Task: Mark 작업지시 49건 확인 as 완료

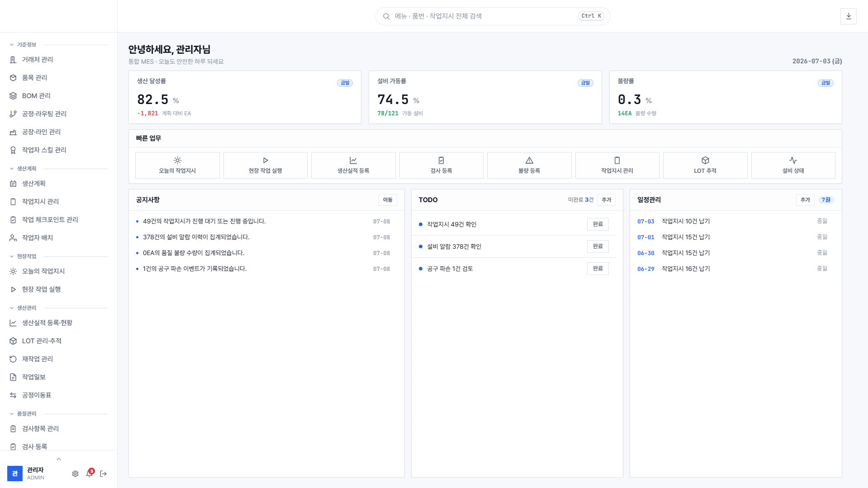Action: pos(598,224)
